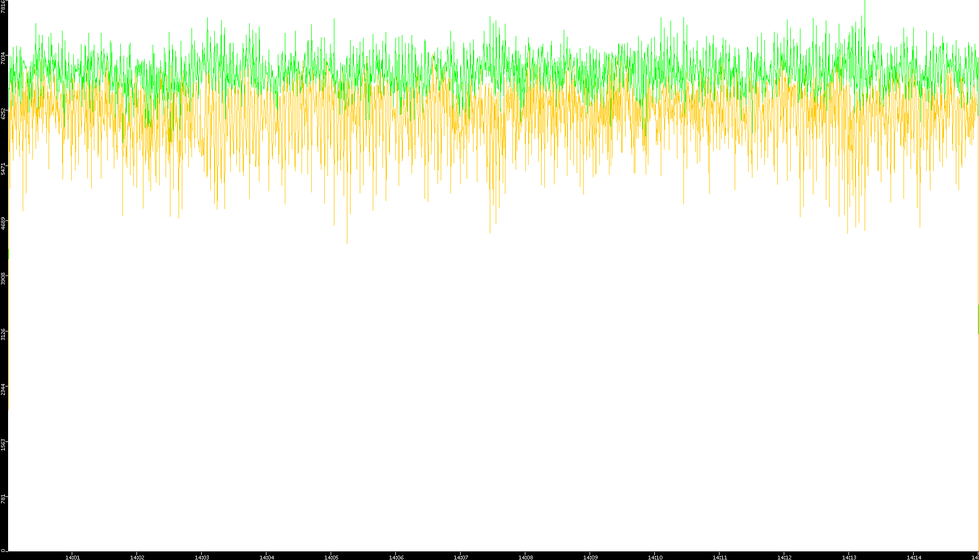This screenshot has width=979, height=560.
Task: Click the short green segment at the right edge
Action: coord(978,319)
